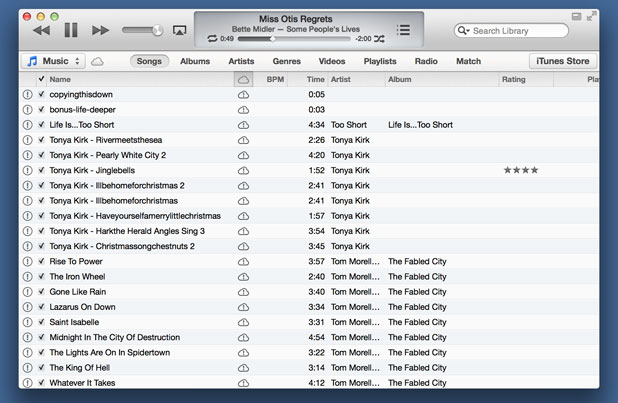Toggle the check-all box in header
Screen dimensions: 618x403
click(41, 79)
